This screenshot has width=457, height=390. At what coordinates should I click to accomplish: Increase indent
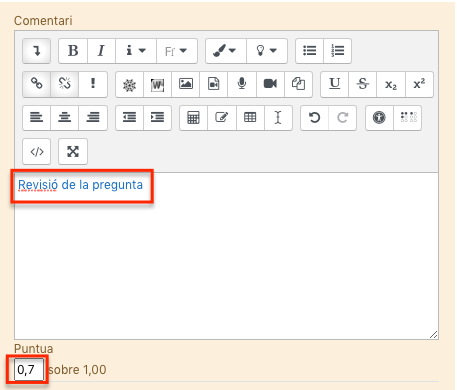click(157, 118)
